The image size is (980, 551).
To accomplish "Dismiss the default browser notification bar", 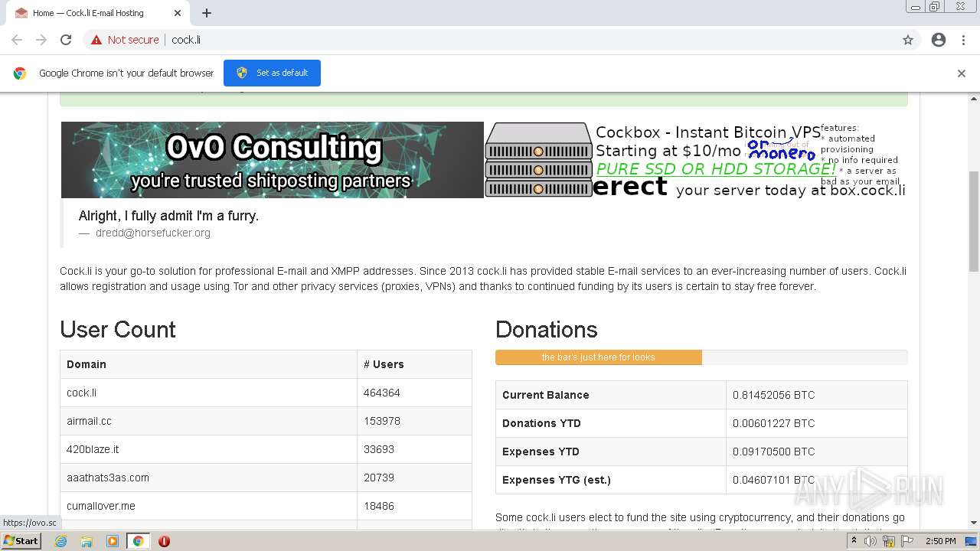I will (x=962, y=73).
